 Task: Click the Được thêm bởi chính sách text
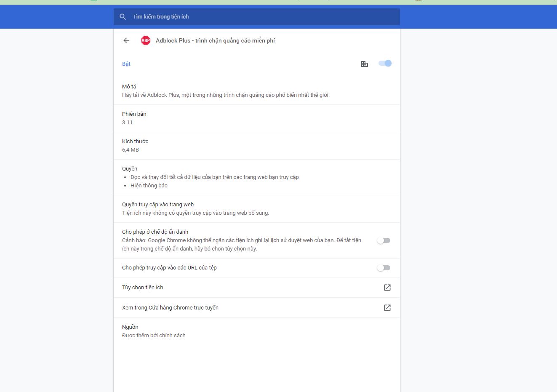[x=154, y=336]
